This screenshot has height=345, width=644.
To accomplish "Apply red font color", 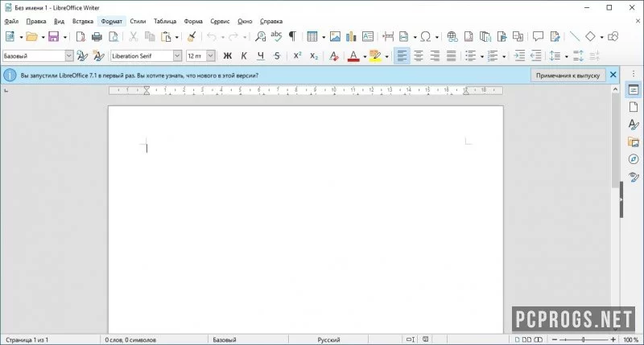I will click(353, 55).
